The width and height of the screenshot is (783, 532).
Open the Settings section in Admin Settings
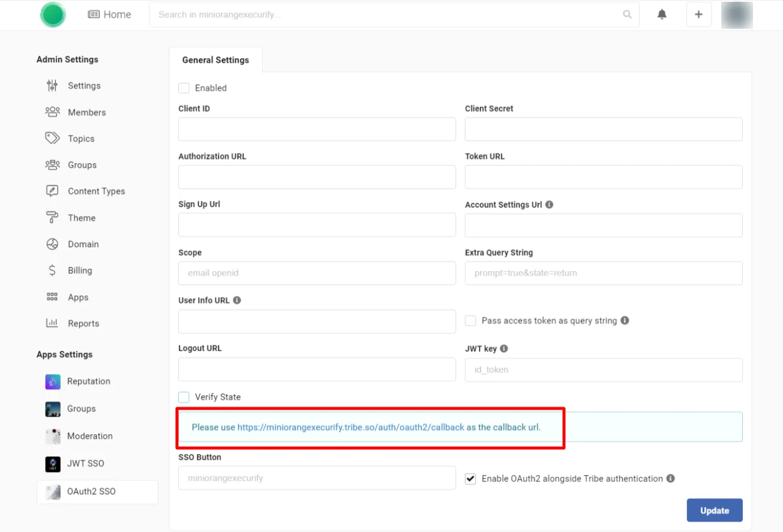tap(53, 85)
